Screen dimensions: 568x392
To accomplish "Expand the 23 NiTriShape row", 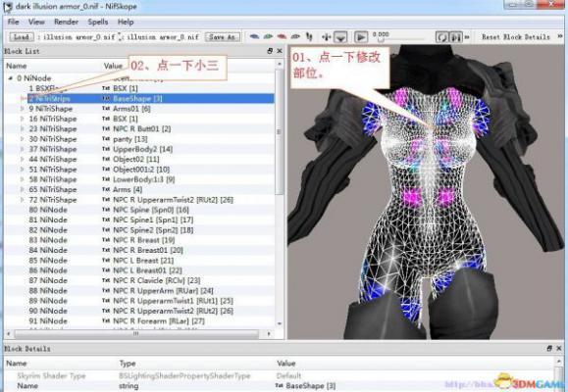I will (x=23, y=128).
